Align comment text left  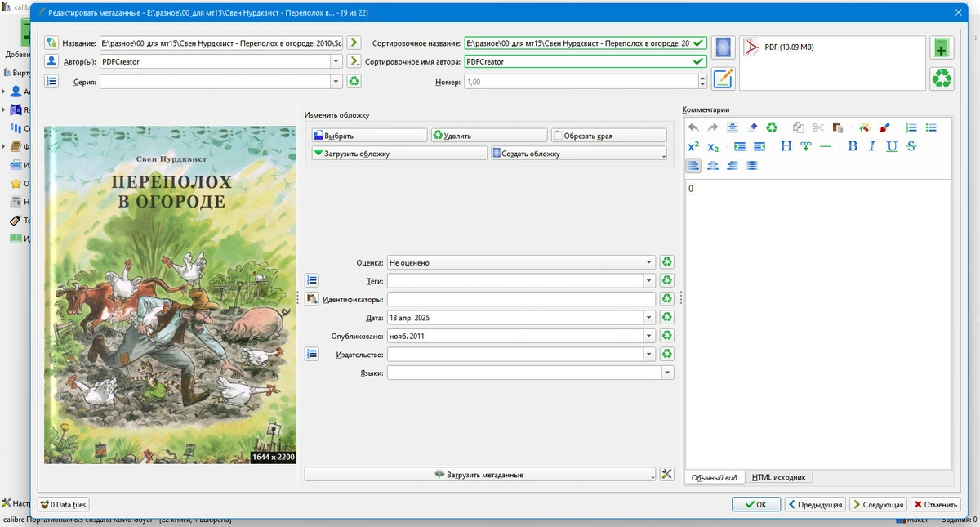click(x=693, y=165)
